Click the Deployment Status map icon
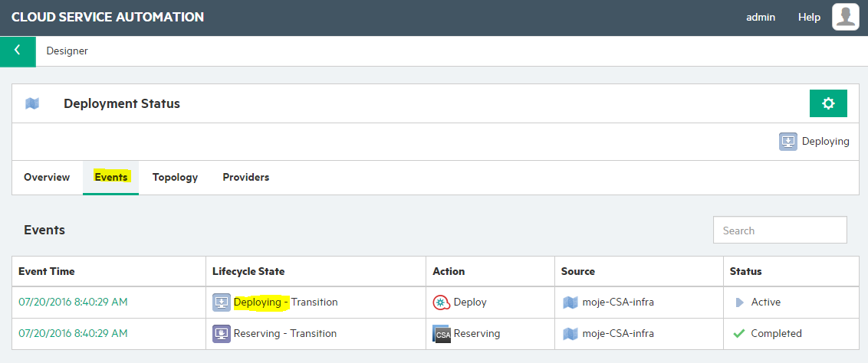This screenshot has height=363, width=868. [x=32, y=103]
